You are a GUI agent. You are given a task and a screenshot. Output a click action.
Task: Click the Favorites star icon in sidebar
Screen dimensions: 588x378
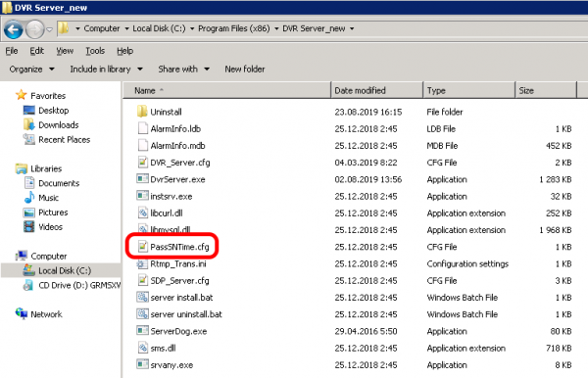21,95
